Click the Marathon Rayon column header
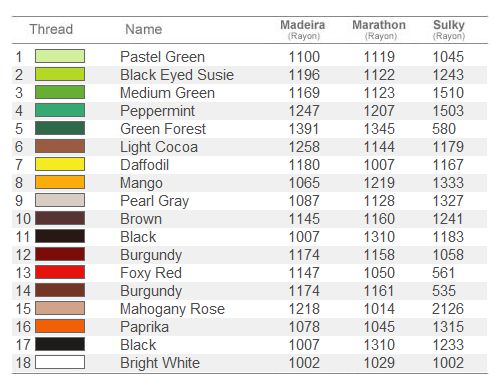This screenshot has width=500, height=384. tap(379, 29)
